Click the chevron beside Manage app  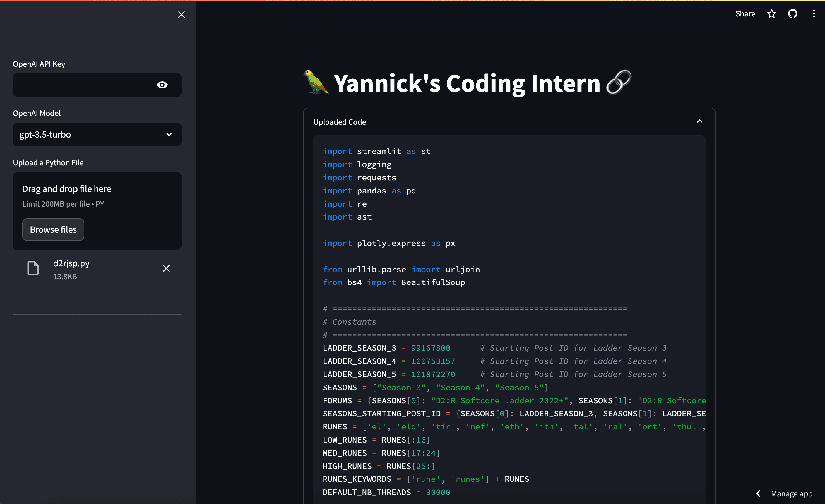pyautogui.click(x=758, y=494)
